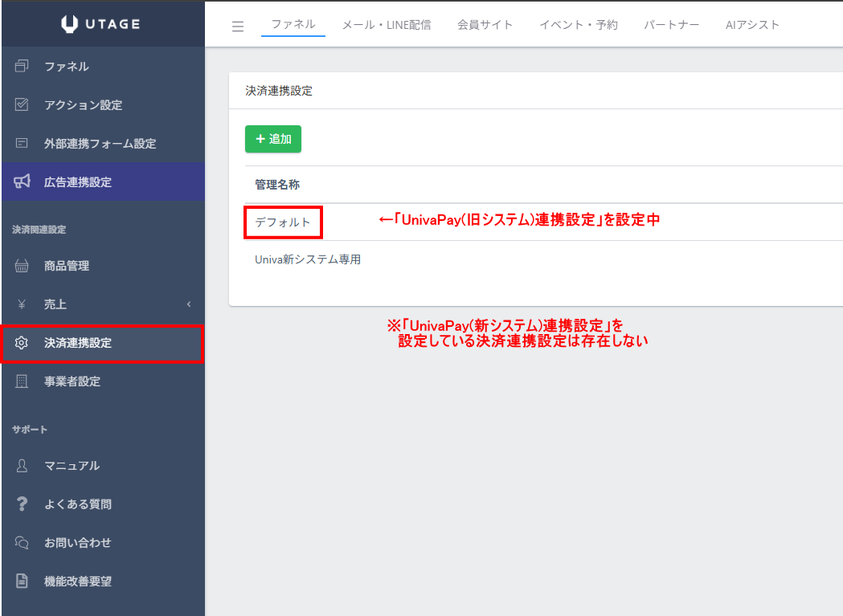Click the basket icon for 商品管理
843x616 pixels.
pos(22,266)
